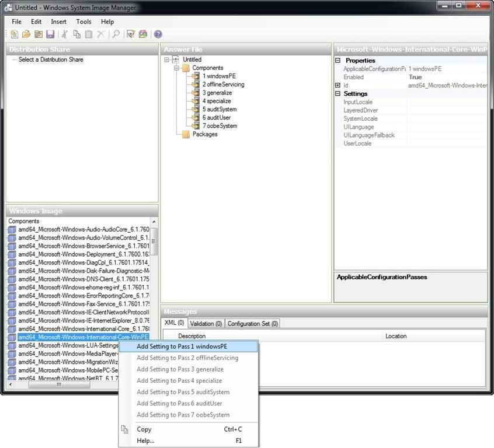This screenshot has width=494, height=448.
Task: Click scroll left arrow in Windows Image panel
Action: coord(11,385)
